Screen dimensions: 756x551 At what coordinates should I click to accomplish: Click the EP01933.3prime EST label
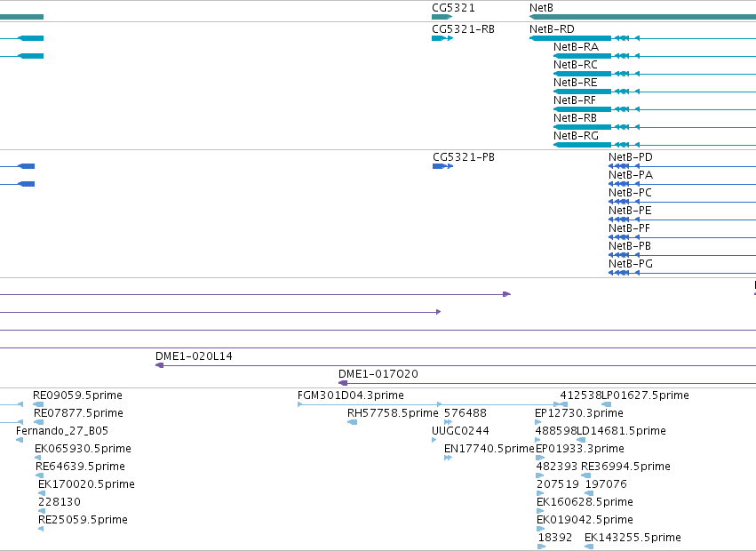(580, 449)
